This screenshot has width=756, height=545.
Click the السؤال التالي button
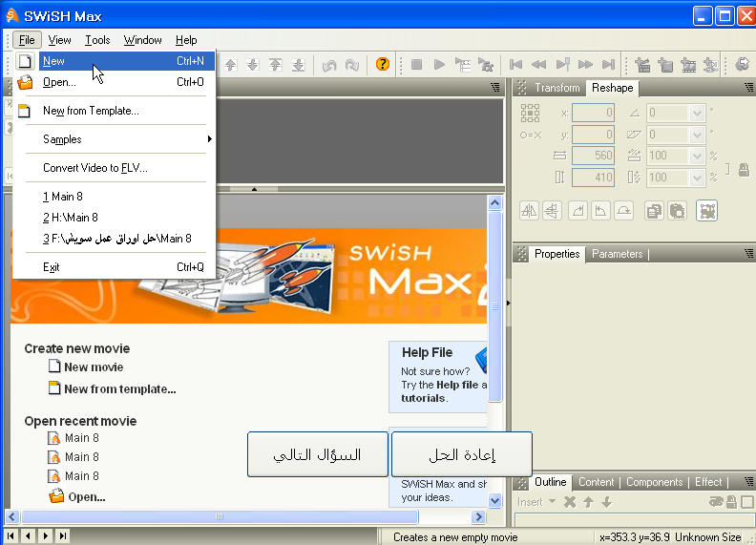[x=318, y=454]
